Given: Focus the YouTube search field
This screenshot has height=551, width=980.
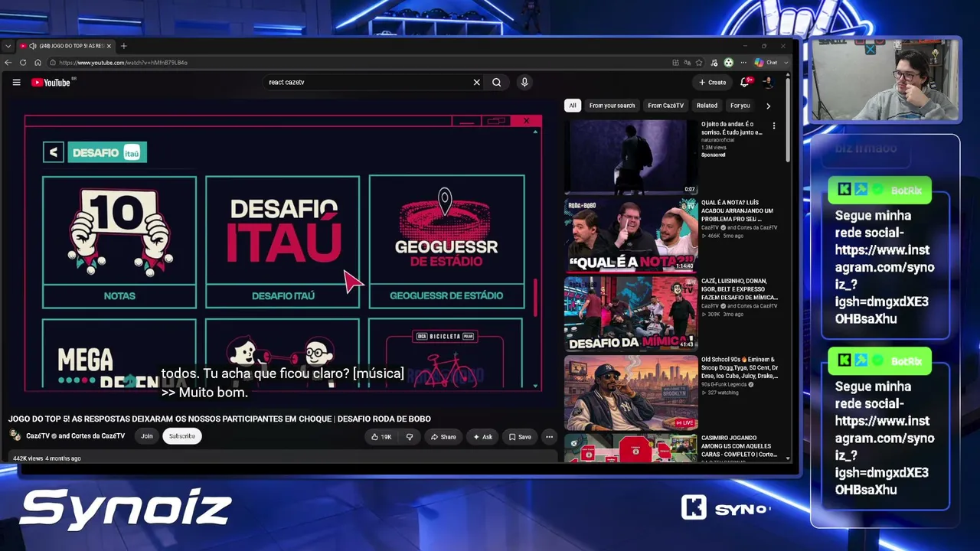Looking at the screenshot, I should tap(366, 83).
